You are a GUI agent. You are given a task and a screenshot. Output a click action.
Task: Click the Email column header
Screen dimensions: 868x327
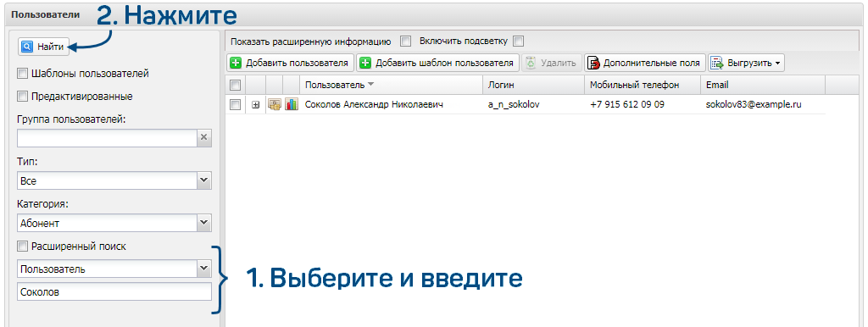763,85
